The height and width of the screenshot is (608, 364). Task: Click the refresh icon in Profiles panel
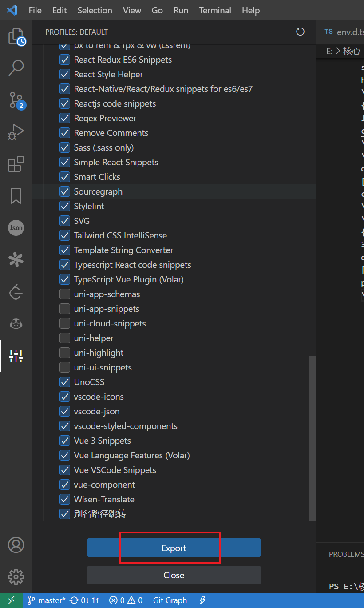pos(300,32)
